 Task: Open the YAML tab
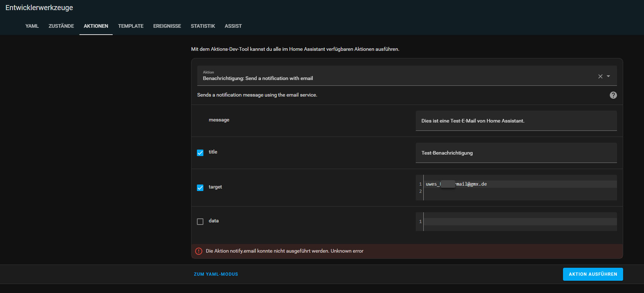32,26
